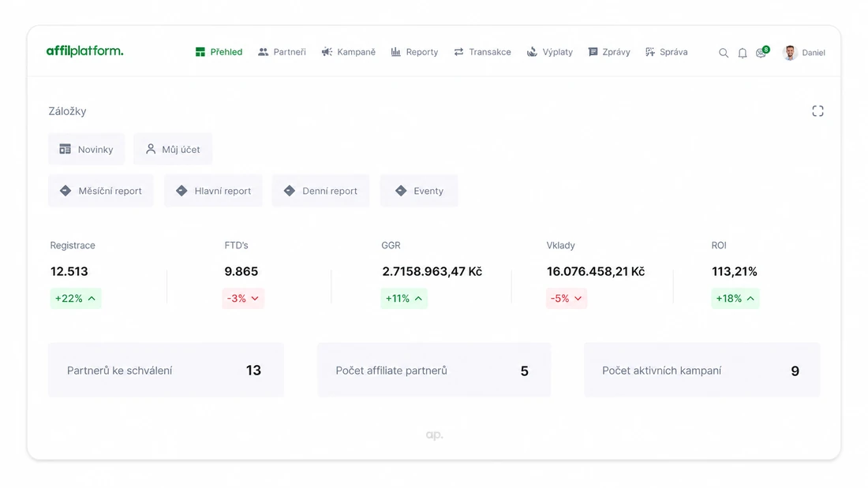Image resolution: width=868 pixels, height=488 pixels.
Task: Open the Správa menu item
Action: coord(667,52)
